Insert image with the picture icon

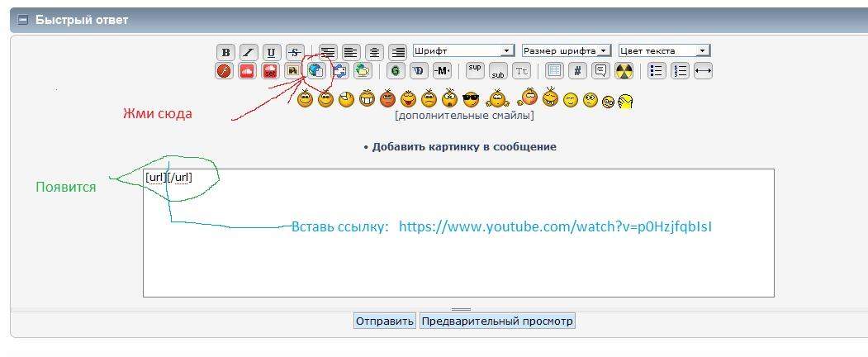(x=293, y=71)
